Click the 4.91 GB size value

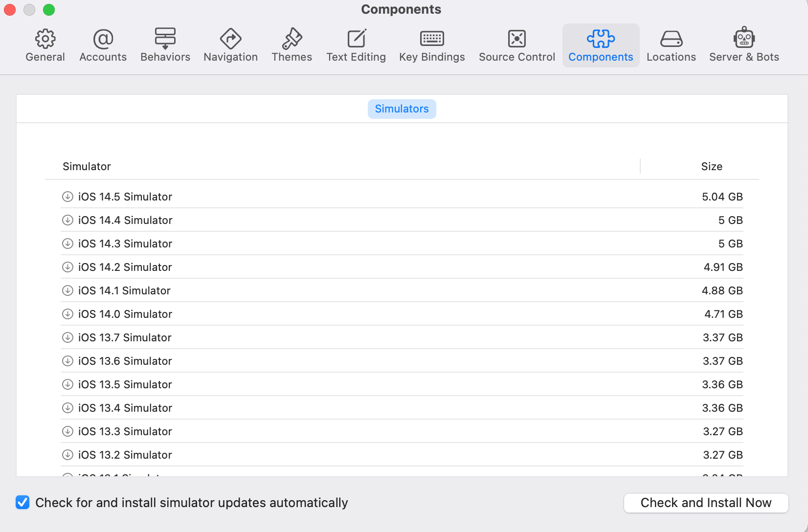click(723, 267)
